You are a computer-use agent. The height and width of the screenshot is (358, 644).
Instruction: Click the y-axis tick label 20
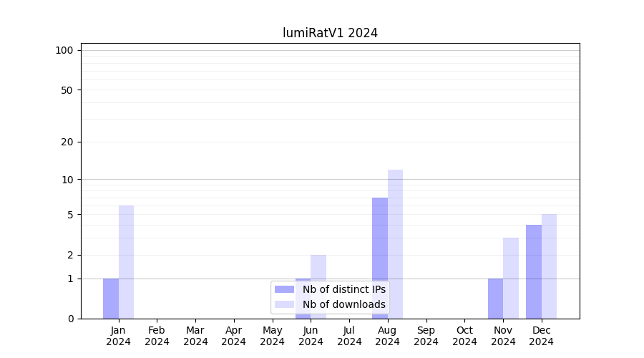point(67,142)
